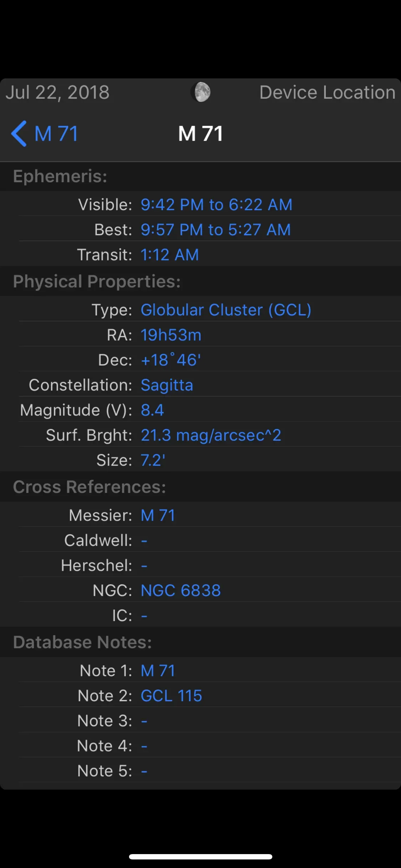Viewport: 401px width, 868px height.
Task: Tap database Note 2 labeled GCL 115
Action: click(x=171, y=695)
